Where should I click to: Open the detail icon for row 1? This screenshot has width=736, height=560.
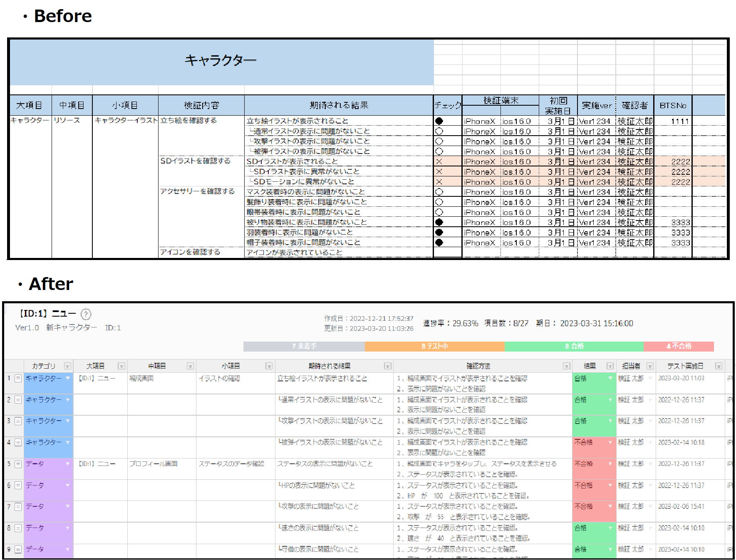click(18, 378)
